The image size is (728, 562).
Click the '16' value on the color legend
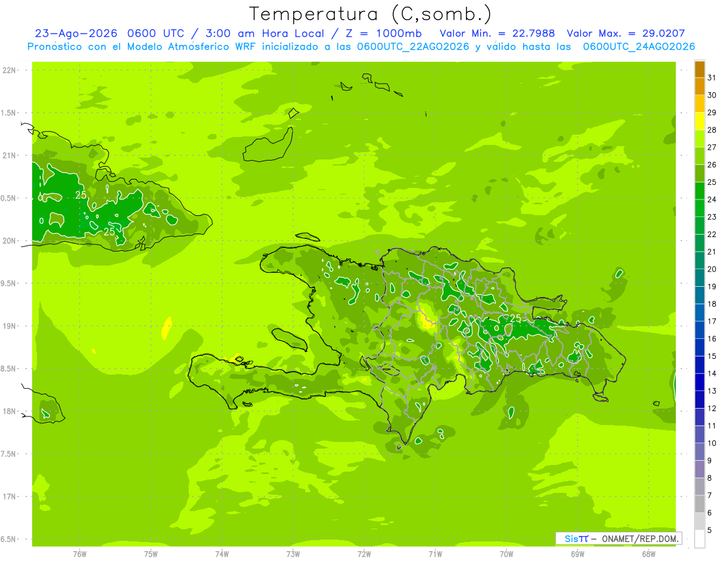point(712,339)
